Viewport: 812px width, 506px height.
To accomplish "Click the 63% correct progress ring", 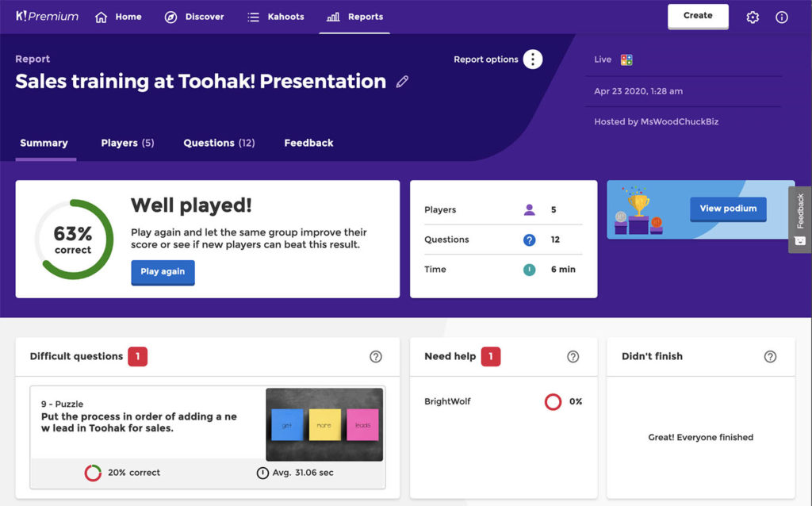I will click(x=73, y=240).
